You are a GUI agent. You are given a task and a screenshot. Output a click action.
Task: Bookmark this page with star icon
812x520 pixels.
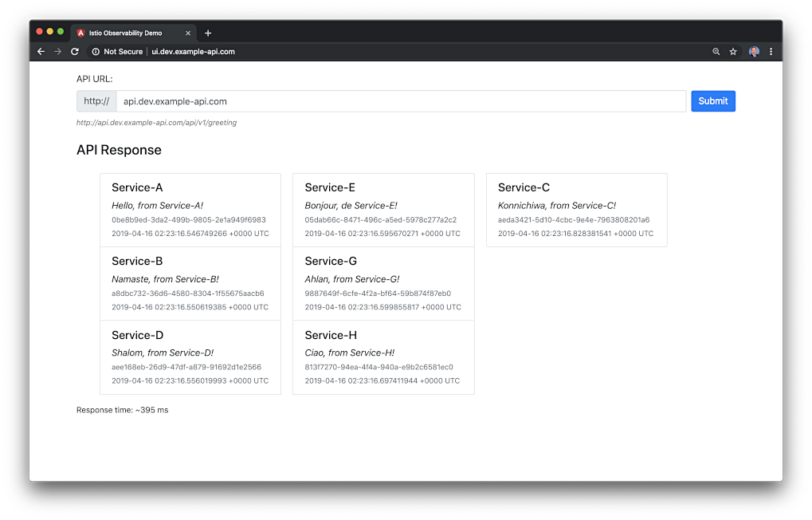[x=733, y=52]
